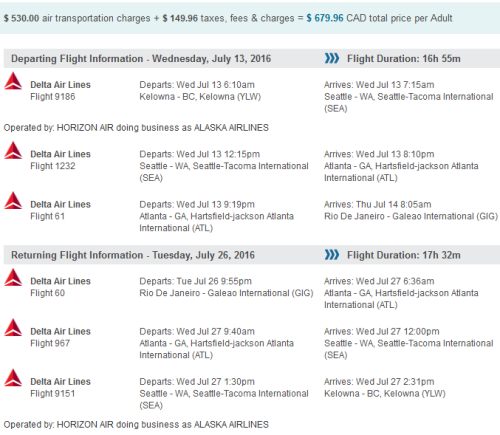
Task: Click the blue arrows next to Flight Duration 16h 55m
Action: [x=332, y=58]
